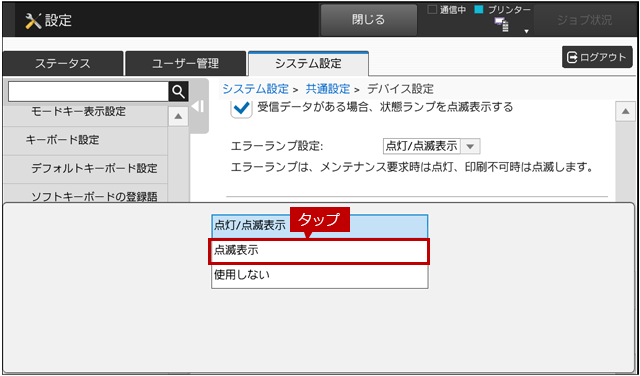Open the エラーランプ設定 dropdown arrow
640x376 pixels.
click(470, 147)
